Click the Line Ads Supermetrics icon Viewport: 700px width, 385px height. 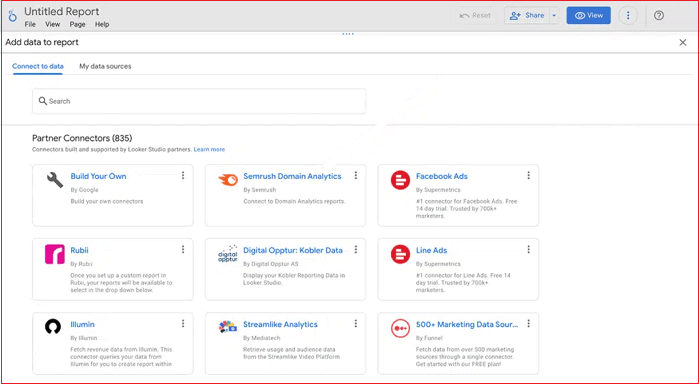pyautogui.click(x=400, y=254)
